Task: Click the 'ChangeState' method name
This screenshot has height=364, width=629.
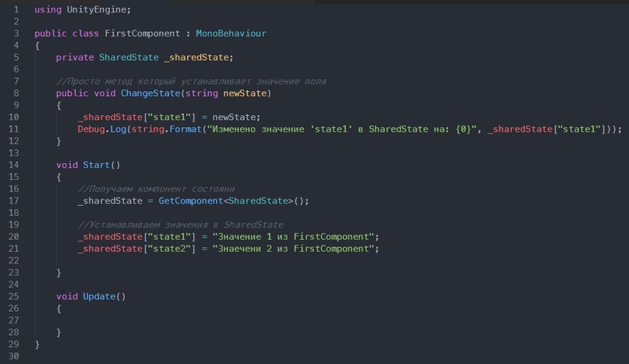Action: tap(150, 94)
